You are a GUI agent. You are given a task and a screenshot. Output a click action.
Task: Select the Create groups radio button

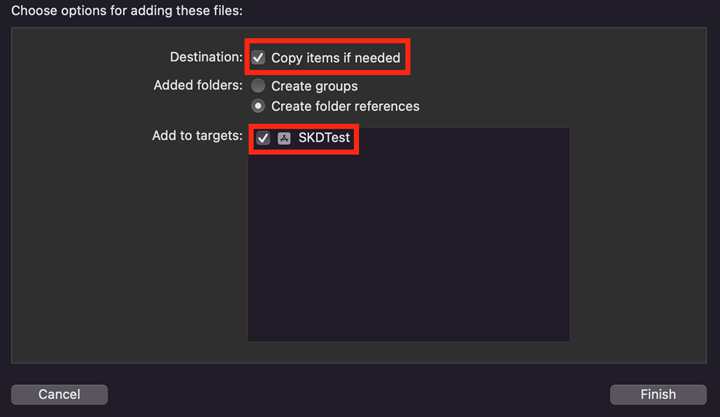pyautogui.click(x=259, y=86)
